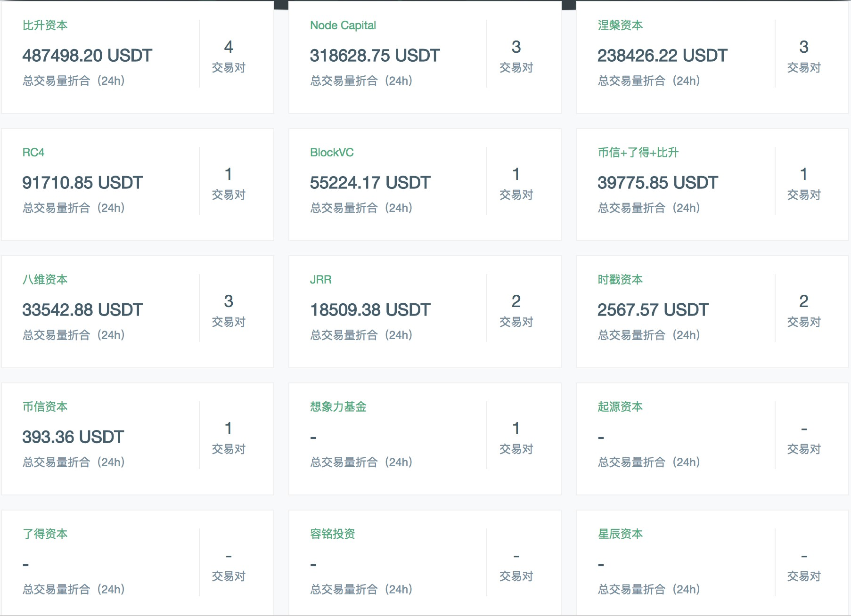851x616 pixels.
Task: Click the 487498.20 USDT volume value
Action: click(x=87, y=56)
